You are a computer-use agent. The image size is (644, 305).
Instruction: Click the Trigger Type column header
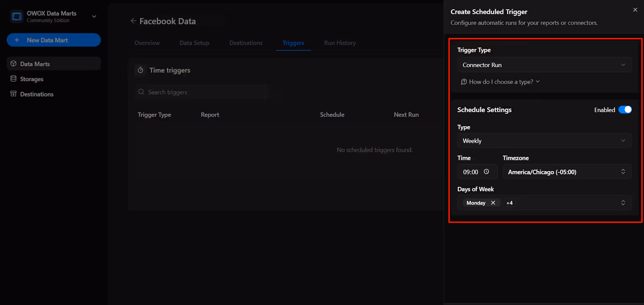pos(154,115)
